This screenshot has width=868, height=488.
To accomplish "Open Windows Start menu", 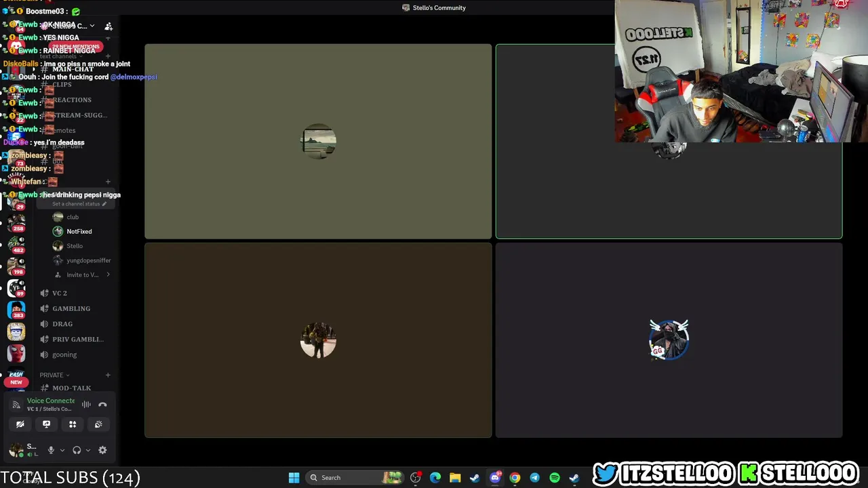I will tap(294, 478).
